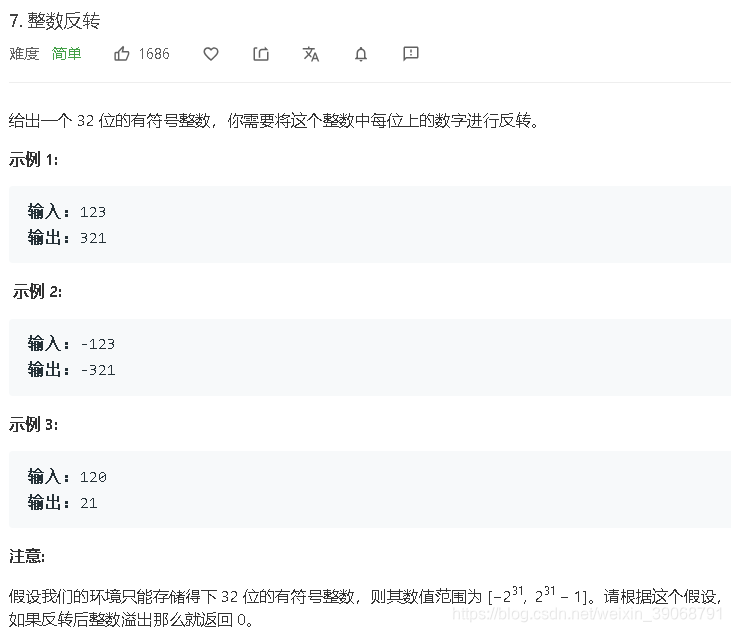Click the range note line with 2³¹ − 1
This screenshot has width=731, height=632.
pos(366,597)
